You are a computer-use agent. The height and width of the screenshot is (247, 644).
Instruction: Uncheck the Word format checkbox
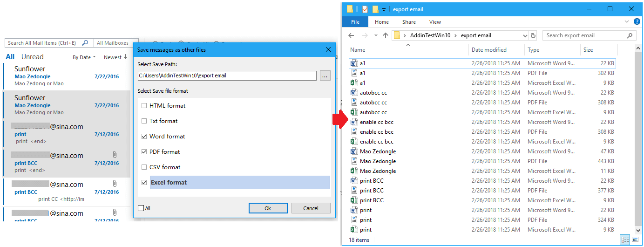144,137
